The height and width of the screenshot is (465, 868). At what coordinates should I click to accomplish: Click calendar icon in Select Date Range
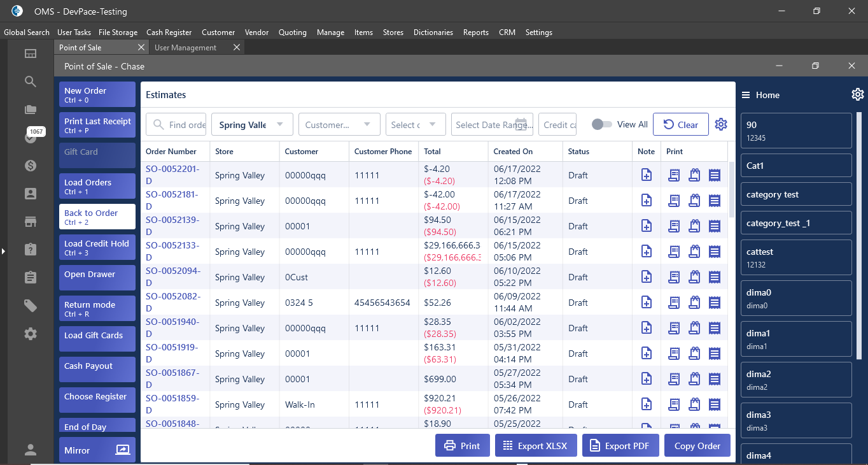[x=521, y=124]
